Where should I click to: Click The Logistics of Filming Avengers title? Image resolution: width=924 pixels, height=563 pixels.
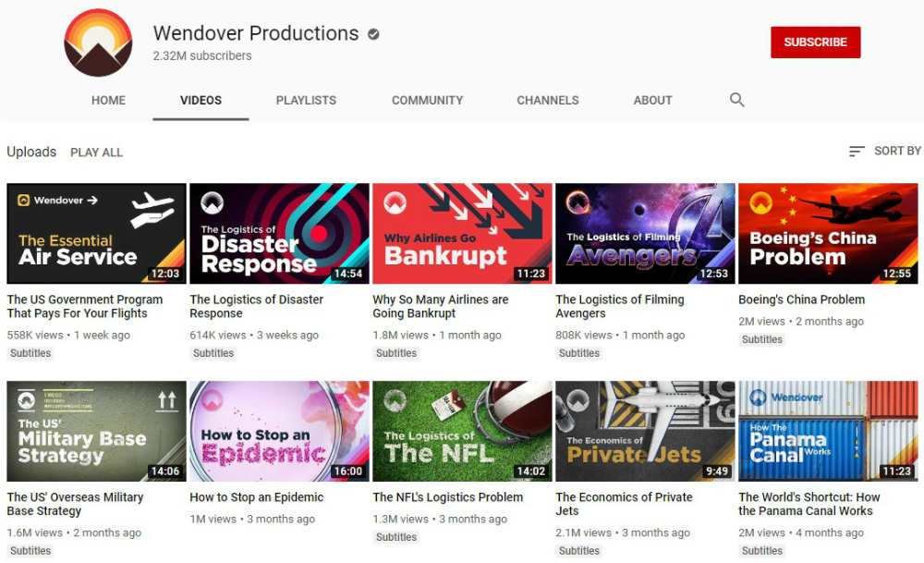(619, 306)
